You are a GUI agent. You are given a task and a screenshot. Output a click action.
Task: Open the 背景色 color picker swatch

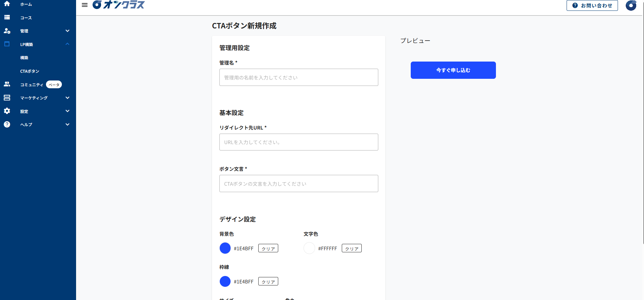225,248
